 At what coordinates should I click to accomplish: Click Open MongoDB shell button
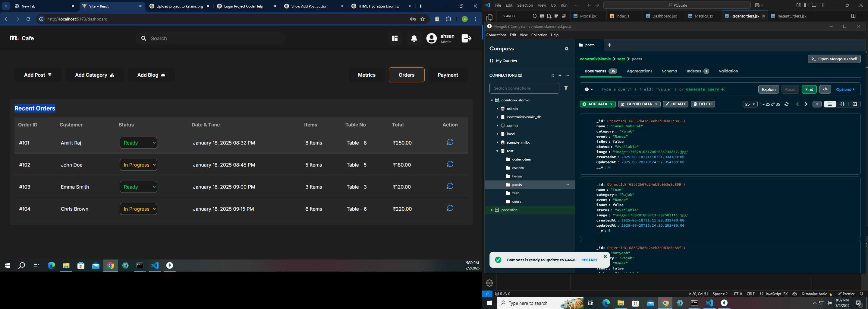[x=834, y=59]
